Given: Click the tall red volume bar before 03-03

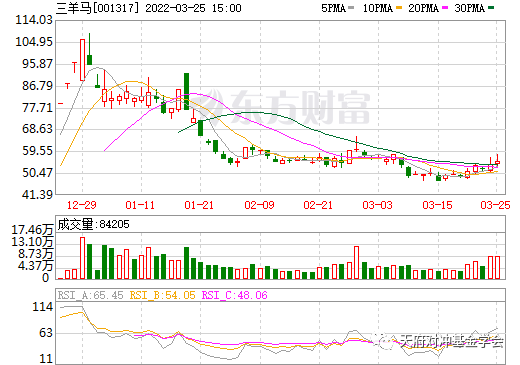Looking at the screenshot, I should (356, 263).
